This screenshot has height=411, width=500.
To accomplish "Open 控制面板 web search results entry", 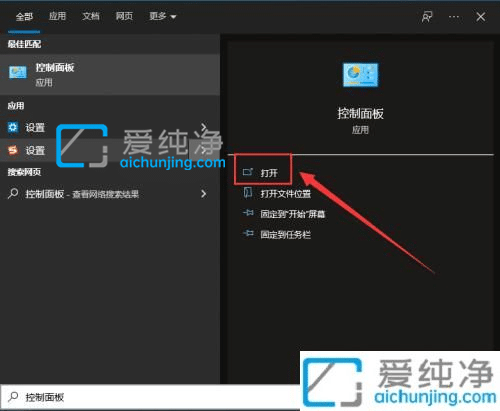I will (x=110, y=194).
